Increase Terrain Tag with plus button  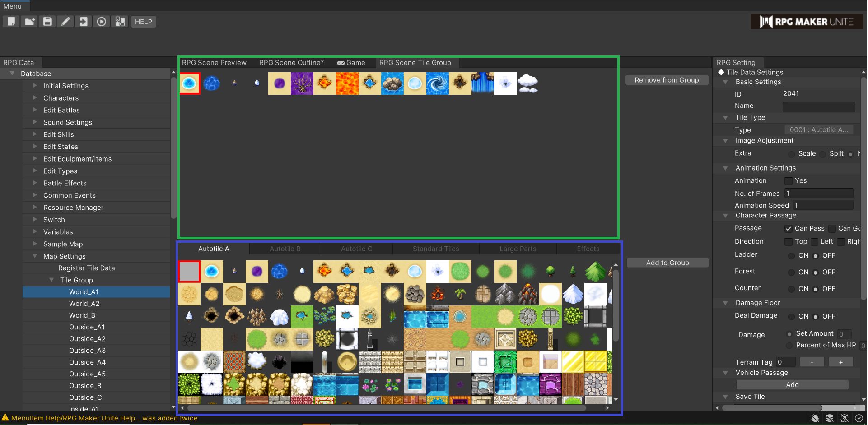point(840,362)
